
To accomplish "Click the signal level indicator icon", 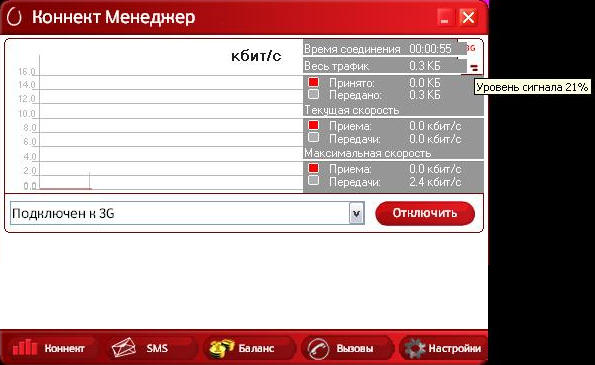I will click(474, 68).
